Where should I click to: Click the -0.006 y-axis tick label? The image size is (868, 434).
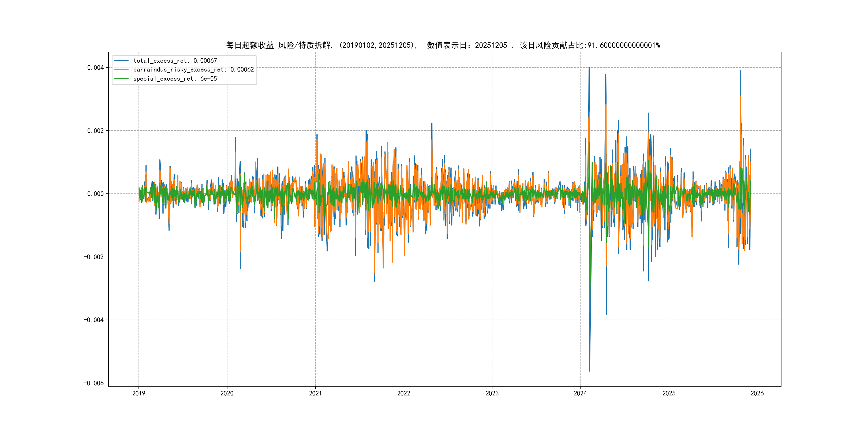coord(94,383)
